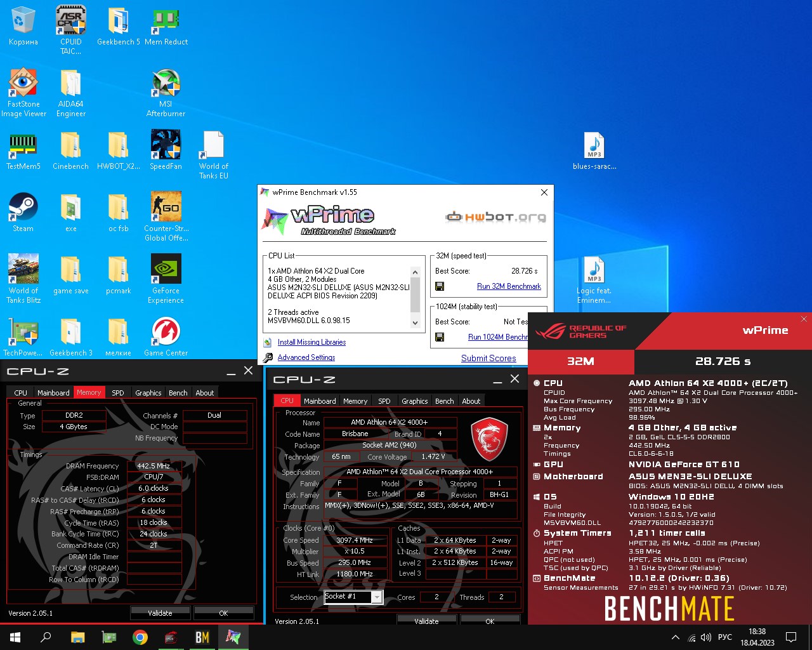Open File Explorer from the taskbar

pyautogui.click(x=78, y=637)
